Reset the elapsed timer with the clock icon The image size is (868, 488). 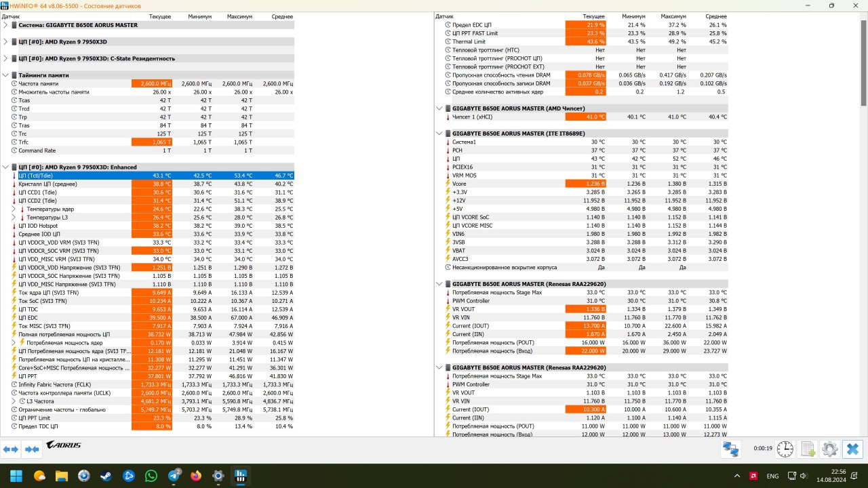785,449
